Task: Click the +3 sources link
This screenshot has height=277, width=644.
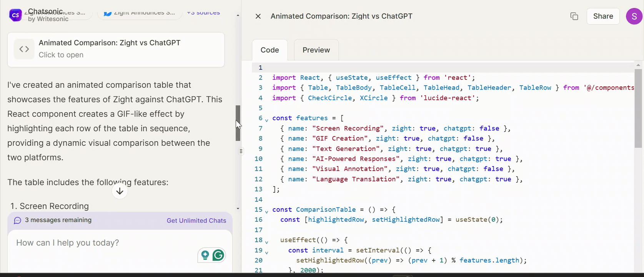Action: point(203,13)
